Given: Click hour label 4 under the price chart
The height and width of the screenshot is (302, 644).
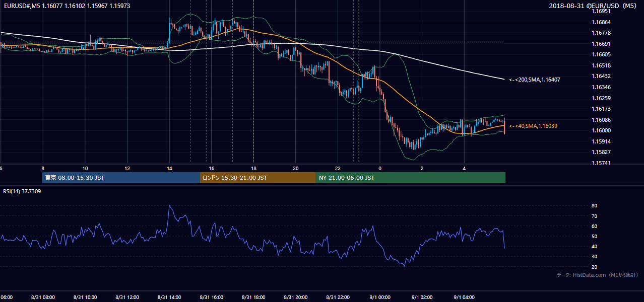Looking at the screenshot, I should tap(464, 169).
